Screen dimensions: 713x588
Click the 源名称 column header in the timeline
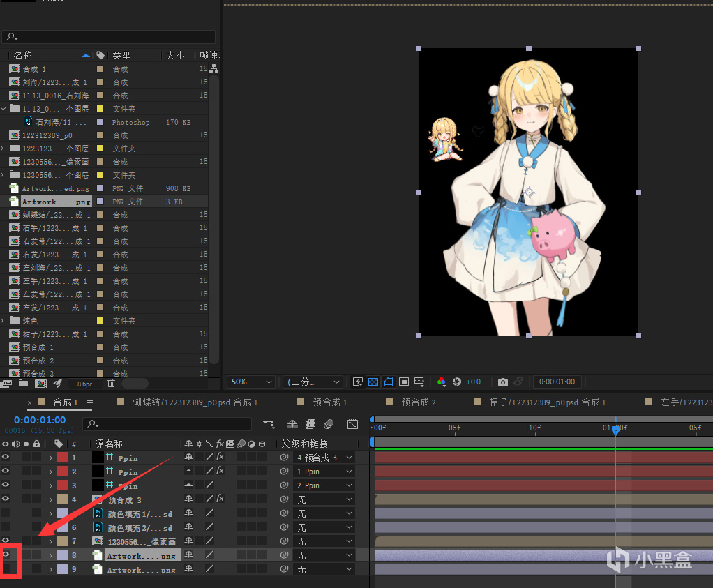click(109, 444)
